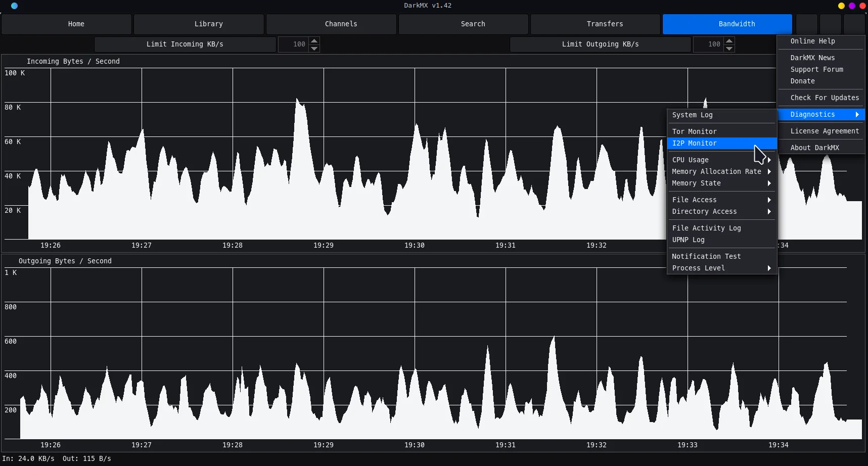
Task: Toggle Limit Outgoing KB/s
Action: point(600,44)
